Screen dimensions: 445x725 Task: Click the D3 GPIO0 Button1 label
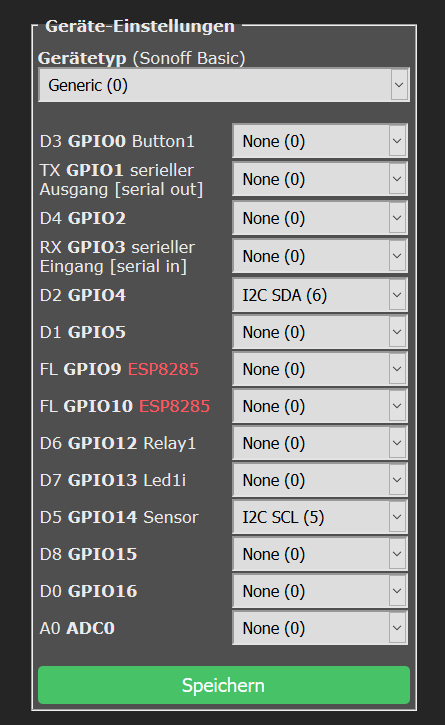coord(117,141)
